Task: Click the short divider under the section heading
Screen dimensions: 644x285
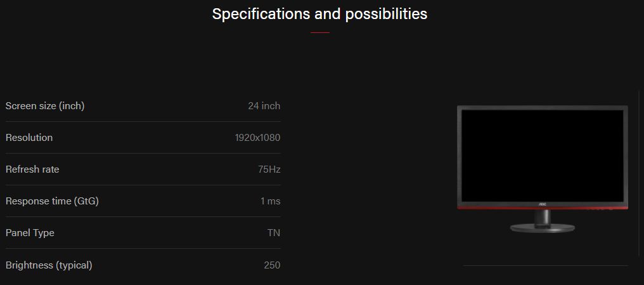Action: [320, 32]
